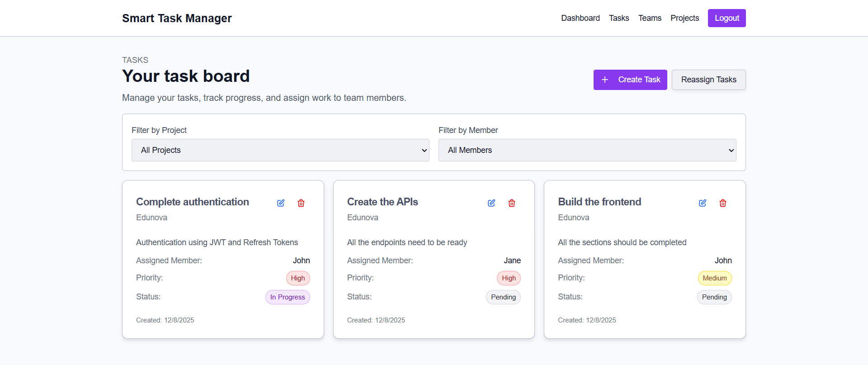Image resolution: width=868 pixels, height=365 pixels.
Task: Click the Medium priority badge
Action: [715, 278]
